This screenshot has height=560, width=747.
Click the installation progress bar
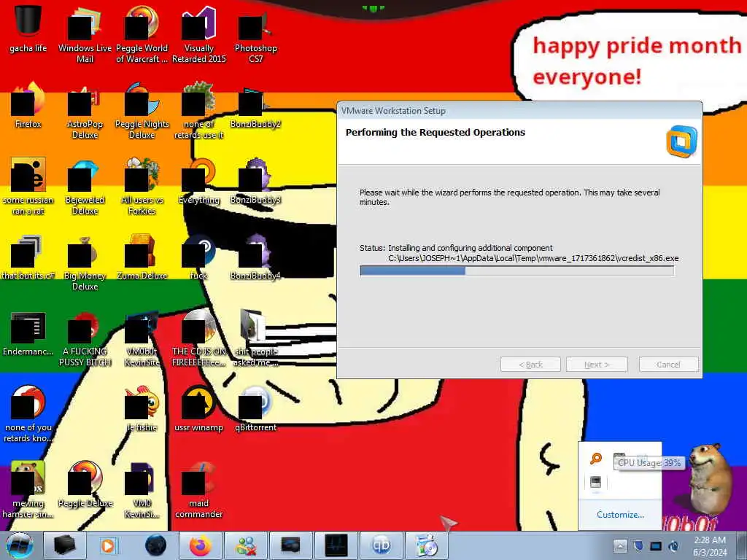[517, 271]
